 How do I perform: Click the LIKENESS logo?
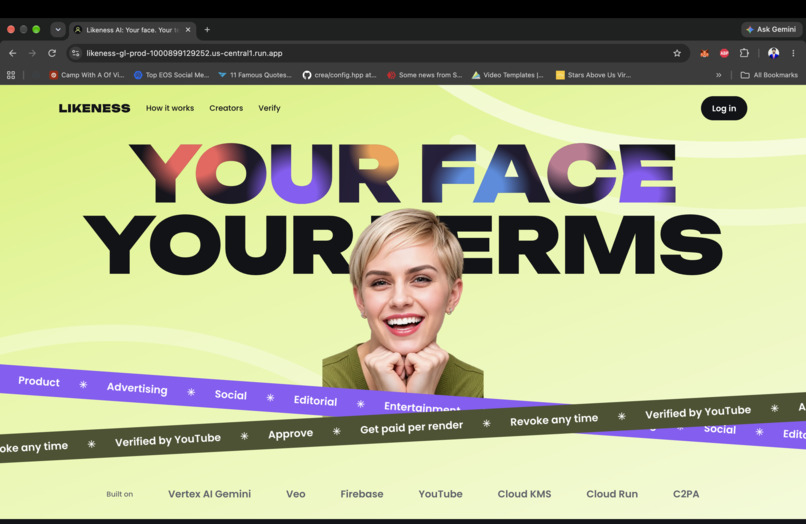click(x=94, y=108)
